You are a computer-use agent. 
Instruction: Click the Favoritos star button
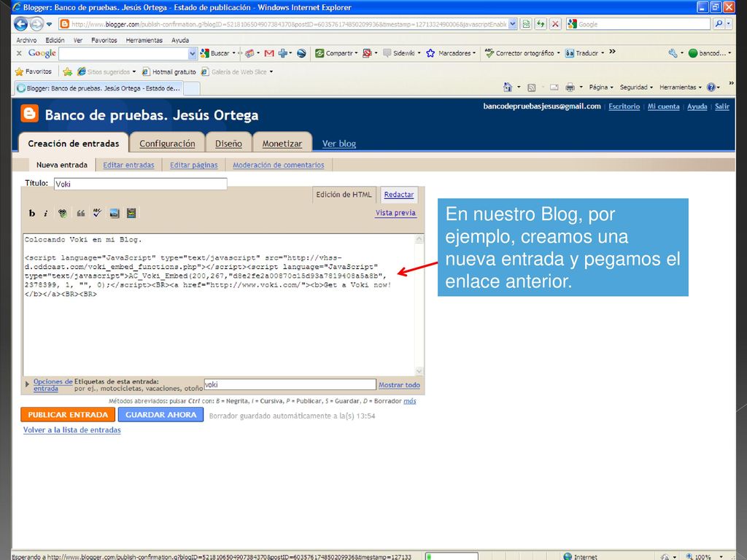coord(34,71)
